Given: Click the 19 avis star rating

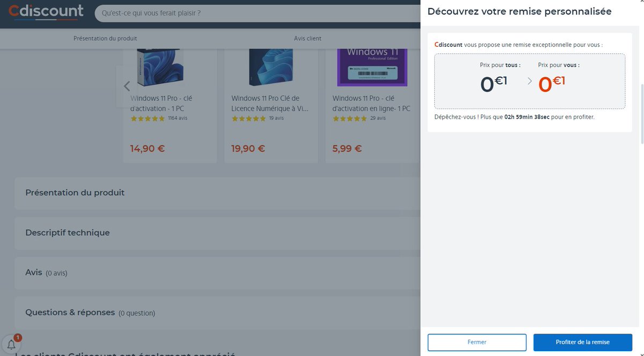Looking at the screenshot, I should coord(258,118).
